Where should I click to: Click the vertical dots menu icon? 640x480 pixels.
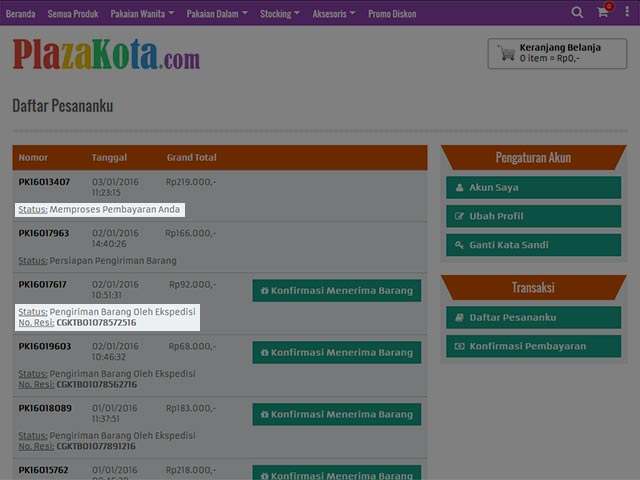[627, 13]
